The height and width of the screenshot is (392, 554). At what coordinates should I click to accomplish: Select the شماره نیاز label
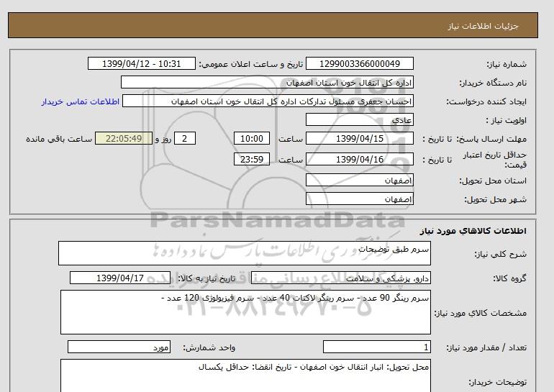click(x=507, y=64)
